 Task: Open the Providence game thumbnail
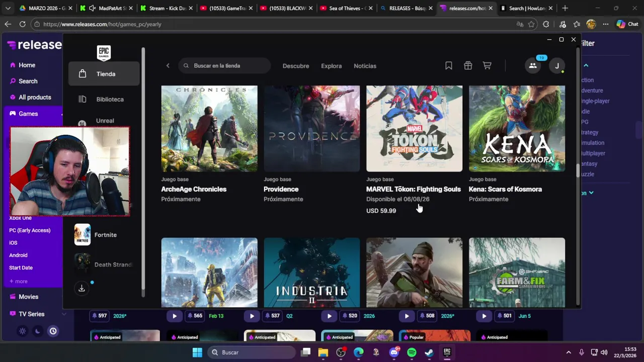[311, 129]
